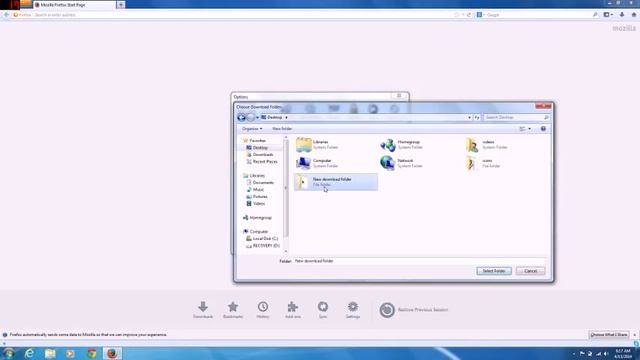
Task: Go back in the folder dialog
Action: (242, 118)
